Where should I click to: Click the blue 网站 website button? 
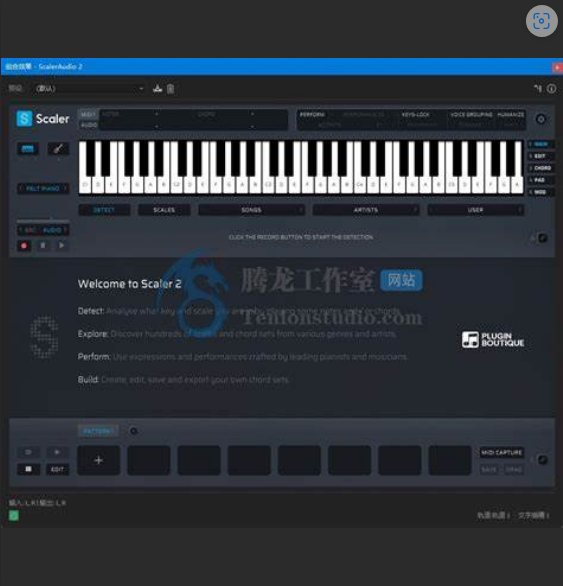pyautogui.click(x=402, y=280)
